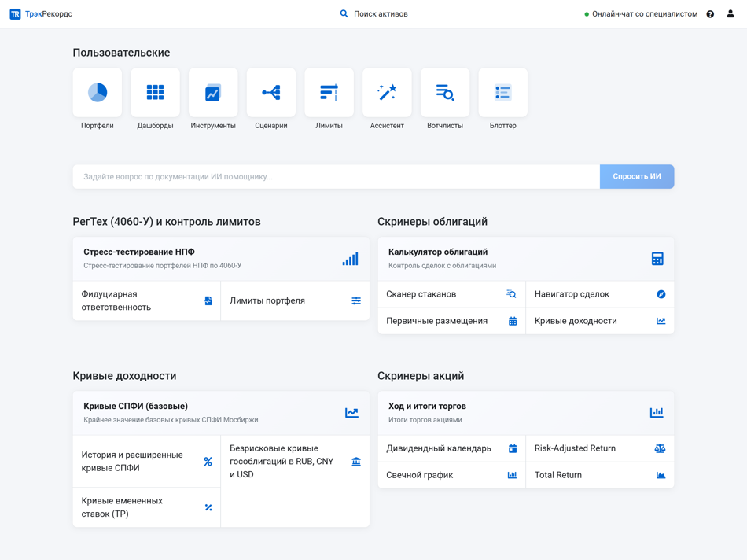Open the user profile icon
This screenshot has height=560, width=747.
click(x=730, y=14)
